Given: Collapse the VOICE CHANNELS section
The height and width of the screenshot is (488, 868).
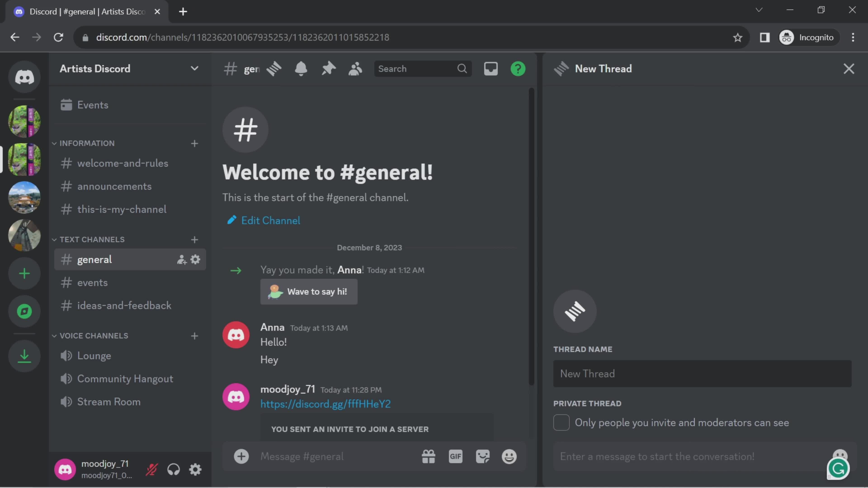Looking at the screenshot, I should tap(54, 336).
